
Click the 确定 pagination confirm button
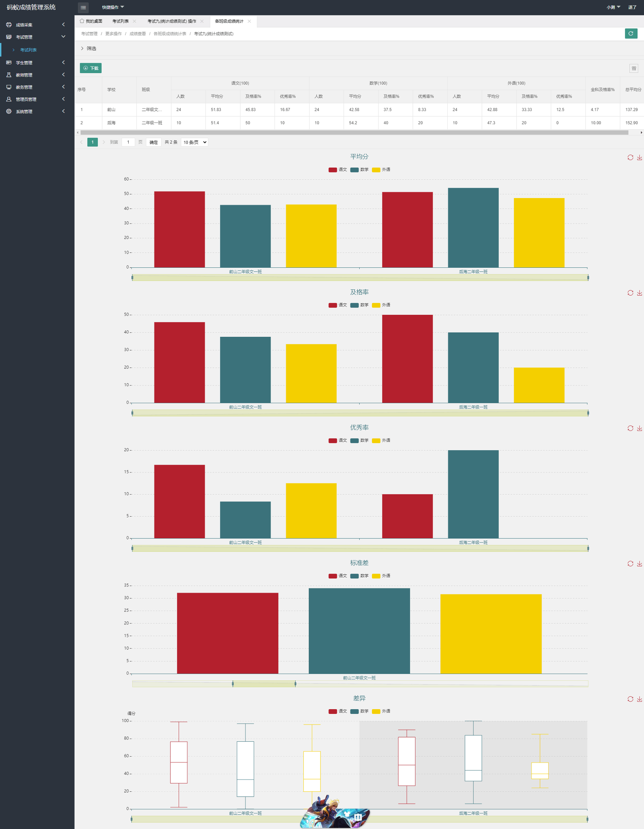coord(154,142)
